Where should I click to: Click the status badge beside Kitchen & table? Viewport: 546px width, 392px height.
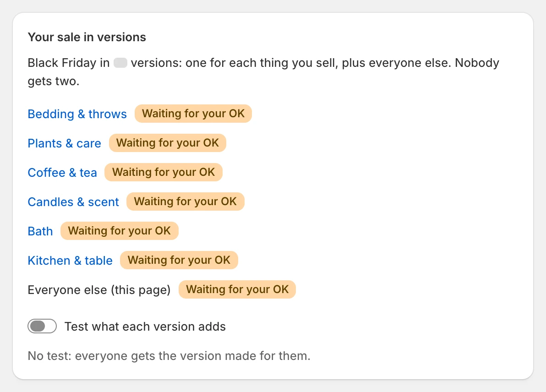point(179,260)
